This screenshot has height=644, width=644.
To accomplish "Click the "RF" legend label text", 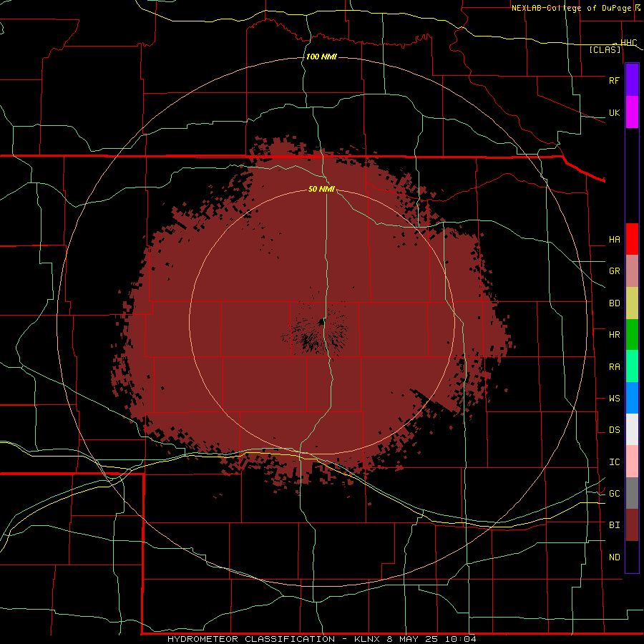I will 614,80.
